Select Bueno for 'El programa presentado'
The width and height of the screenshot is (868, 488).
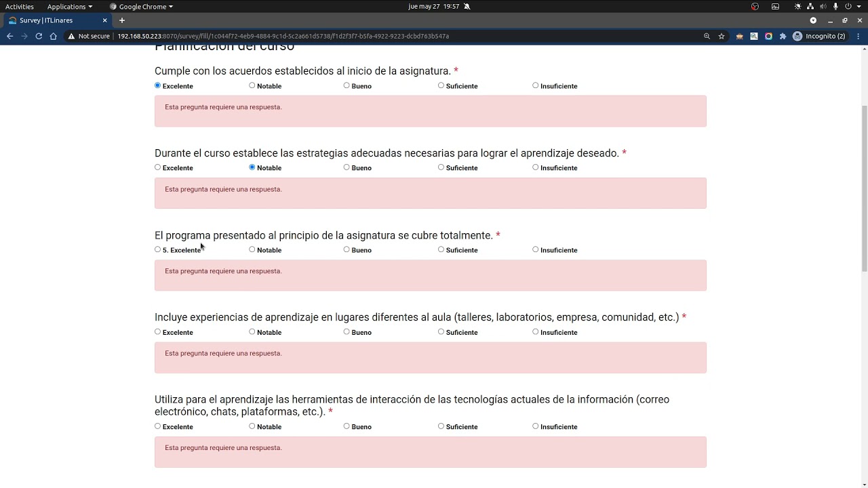(x=347, y=249)
